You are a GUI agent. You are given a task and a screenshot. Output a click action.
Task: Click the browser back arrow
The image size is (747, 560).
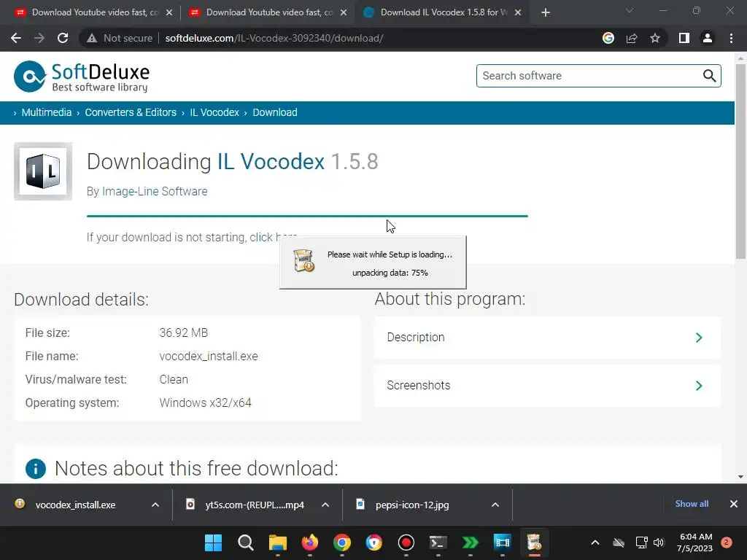point(16,38)
